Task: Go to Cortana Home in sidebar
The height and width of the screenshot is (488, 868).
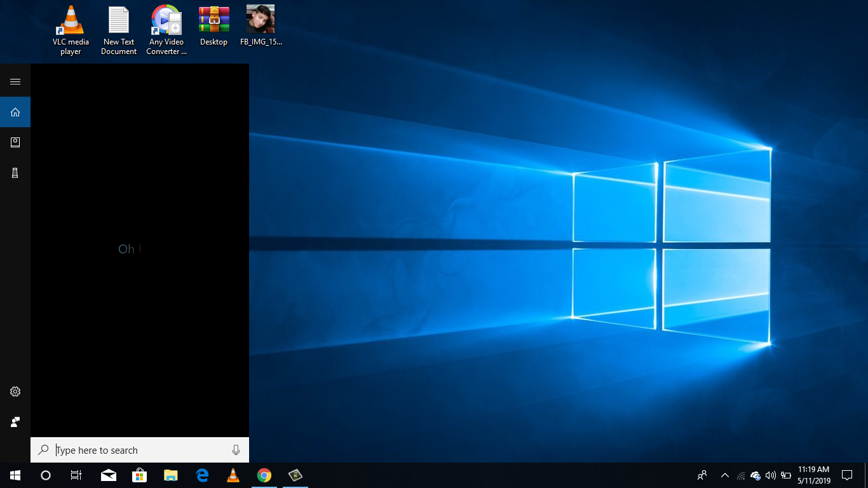Action: [x=15, y=112]
